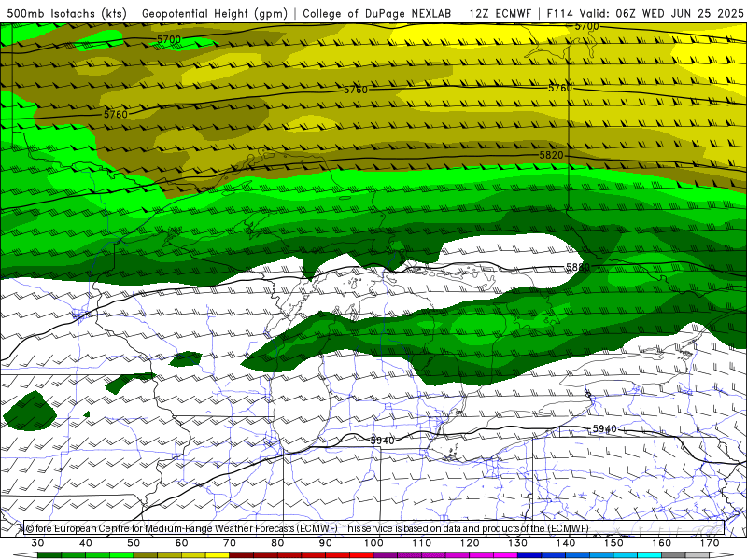Click the 70 value on the color scale

230,543
